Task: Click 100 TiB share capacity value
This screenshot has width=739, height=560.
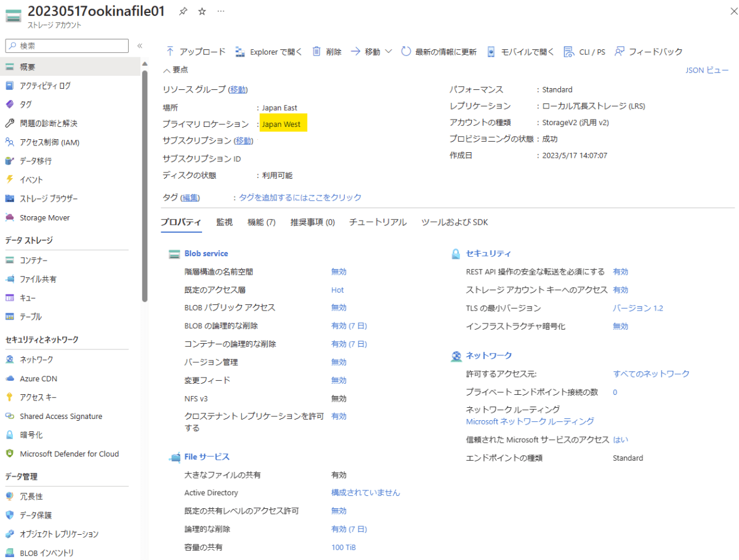Action: point(344,548)
